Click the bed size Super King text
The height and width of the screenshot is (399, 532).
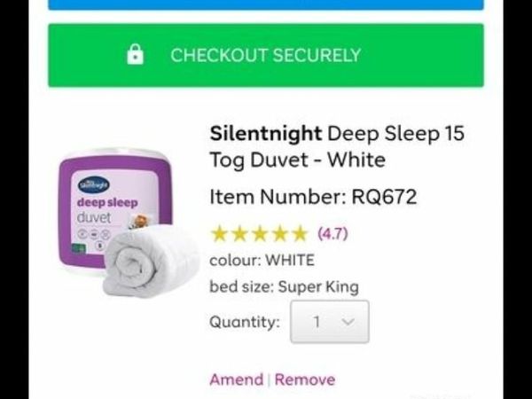(284, 286)
